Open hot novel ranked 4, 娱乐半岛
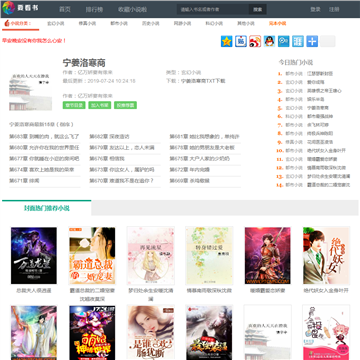The image size is (360, 360). tap(315, 99)
